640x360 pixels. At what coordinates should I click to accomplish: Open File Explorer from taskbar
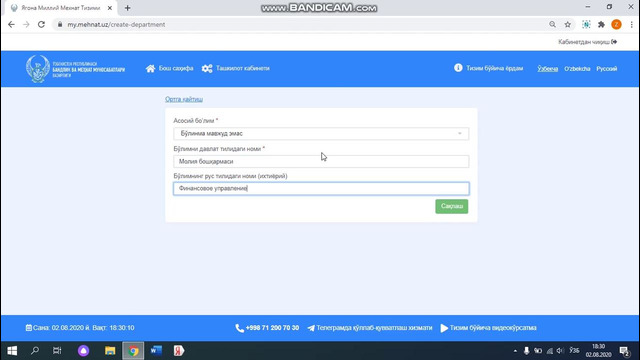point(110,351)
